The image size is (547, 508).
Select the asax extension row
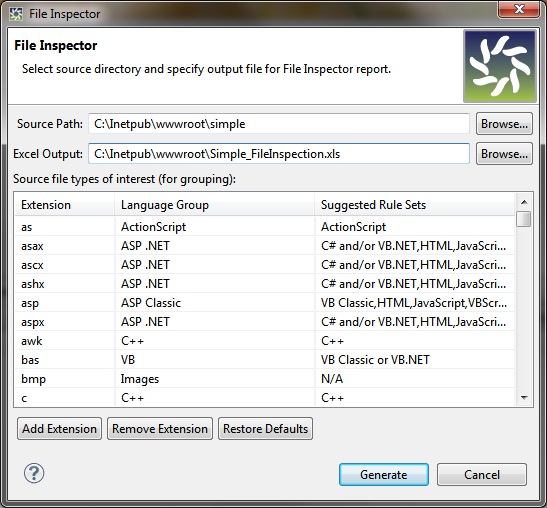pos(265,246)
